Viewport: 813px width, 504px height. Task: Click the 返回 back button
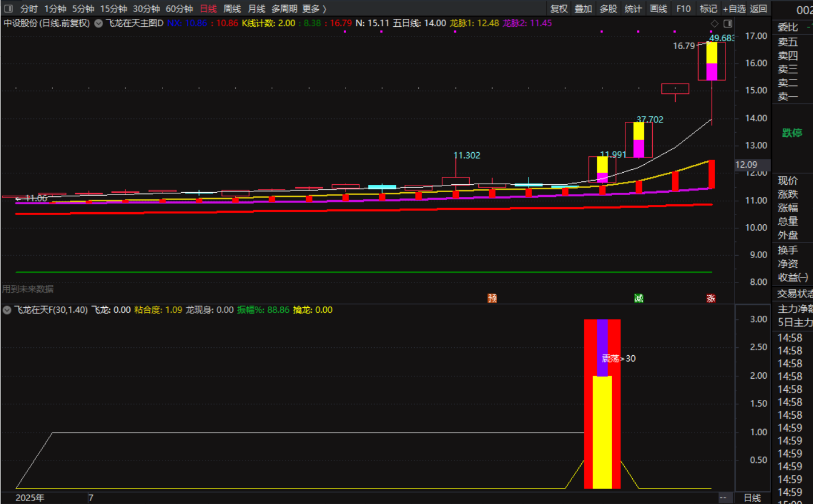point(759,9)
